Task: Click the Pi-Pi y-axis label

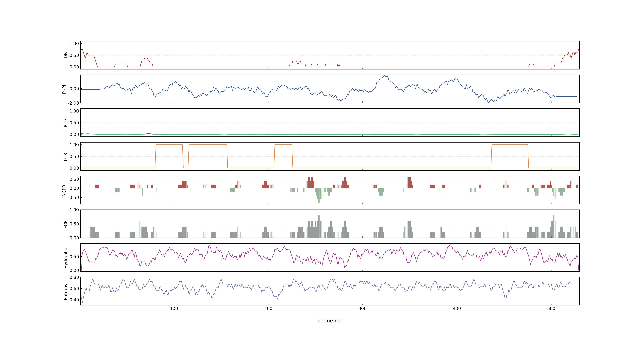Action: click(64, 89)
